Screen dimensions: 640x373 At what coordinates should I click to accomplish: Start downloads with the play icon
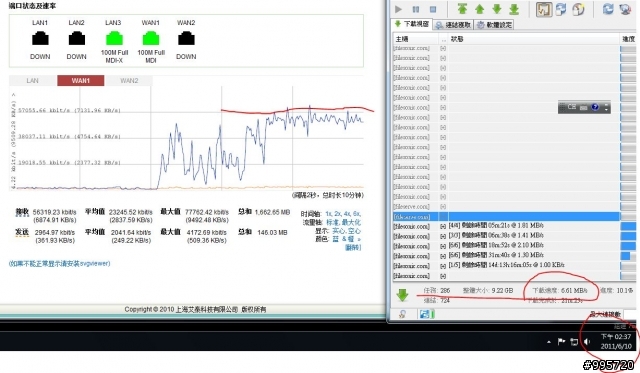tap(398, 9)
